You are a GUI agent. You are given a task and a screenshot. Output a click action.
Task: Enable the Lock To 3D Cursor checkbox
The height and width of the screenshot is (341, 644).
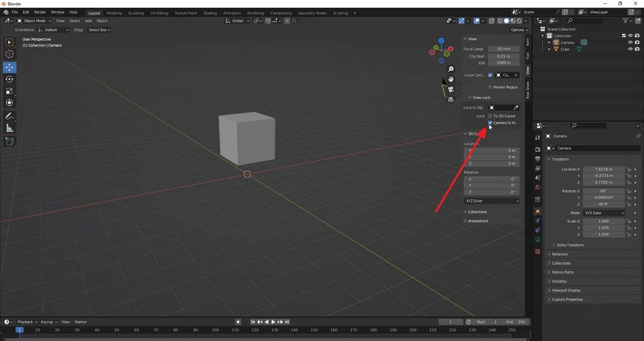[489, 116]
